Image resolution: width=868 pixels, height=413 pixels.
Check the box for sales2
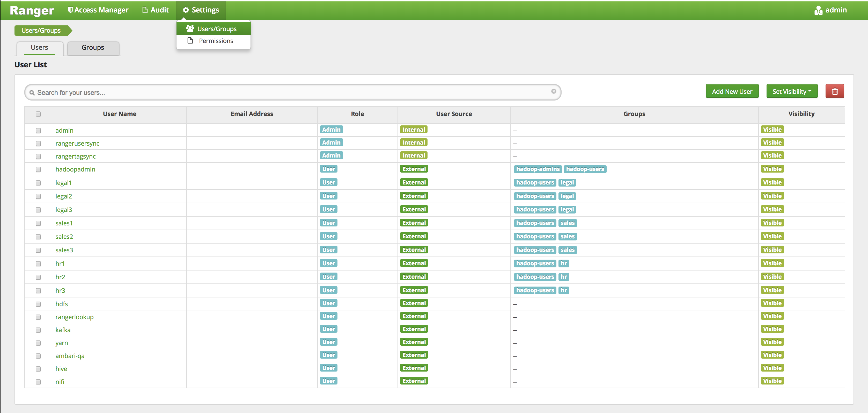click(38, 237)
